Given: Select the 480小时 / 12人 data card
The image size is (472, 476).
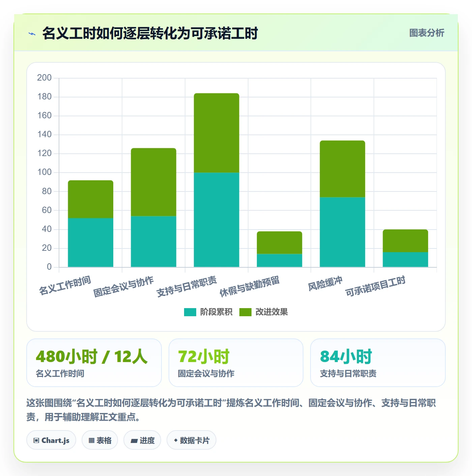Looking at the screenshot, I should 94,363.
